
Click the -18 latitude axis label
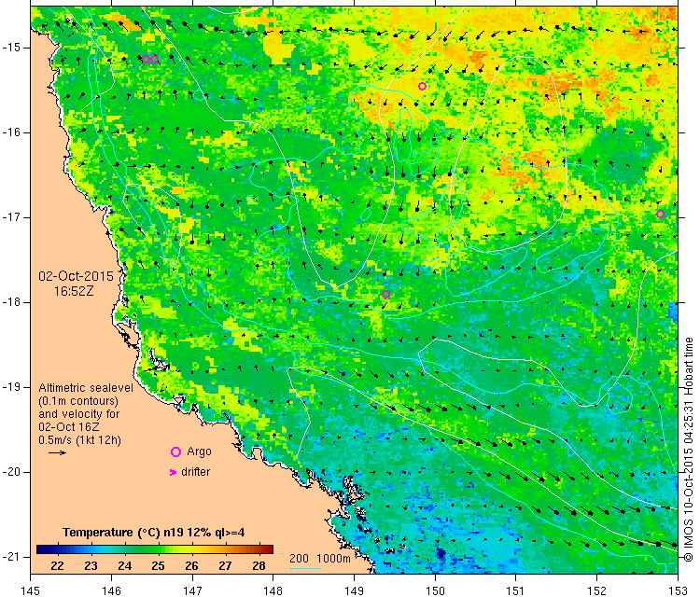pos(10,302)
